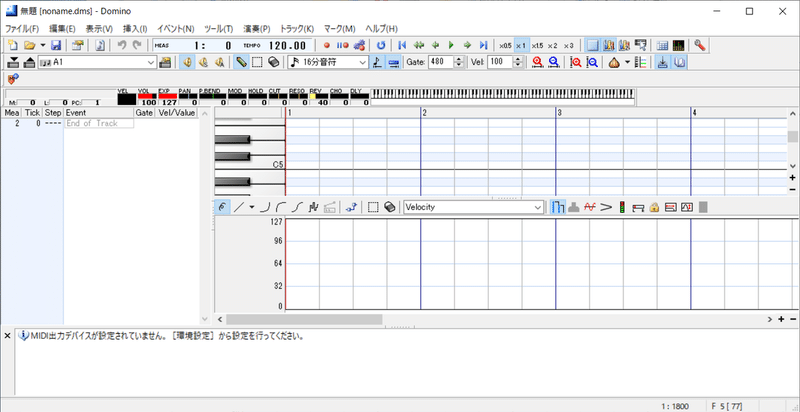This screenshot has height=412, width=800.
Task: Select the End of Track event row
Action: point(100,123)
